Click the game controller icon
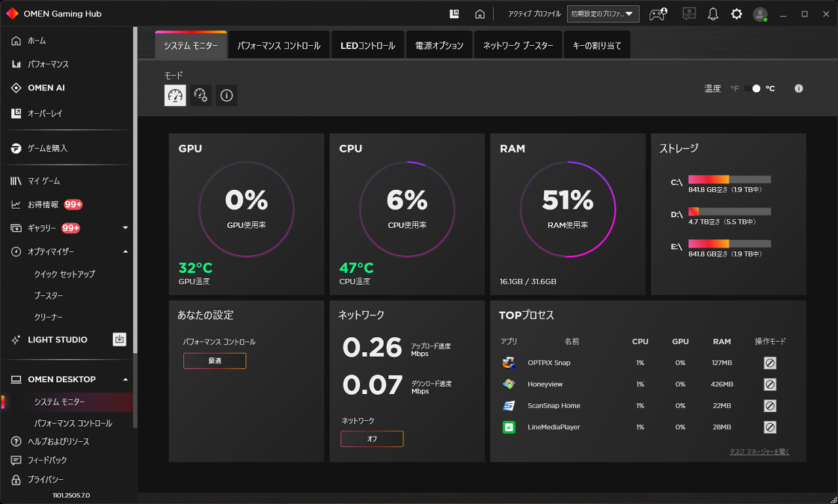Screen dimensions: 838x504 [657, 14]
